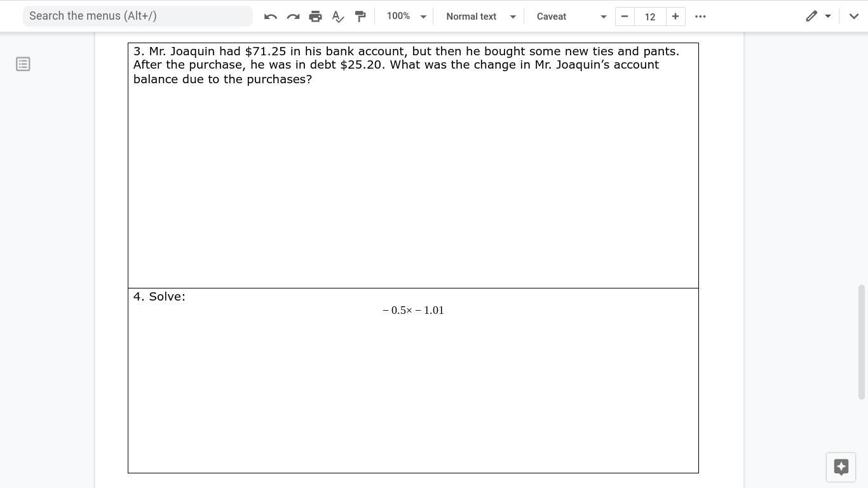Image resolution: width=868 pixels, height=488 pixels.
Task: Run spelling and grammar check
Action: (338, 17)
